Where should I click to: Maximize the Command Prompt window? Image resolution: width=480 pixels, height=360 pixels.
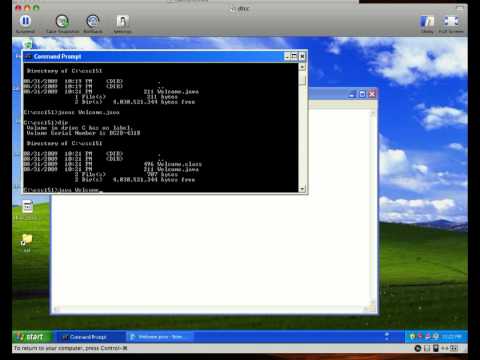(294, 56)
